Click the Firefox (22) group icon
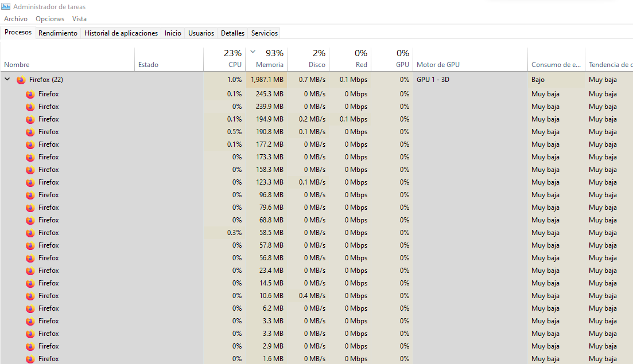This screenshot has width=633, height=364. click(x=21, y=80)
